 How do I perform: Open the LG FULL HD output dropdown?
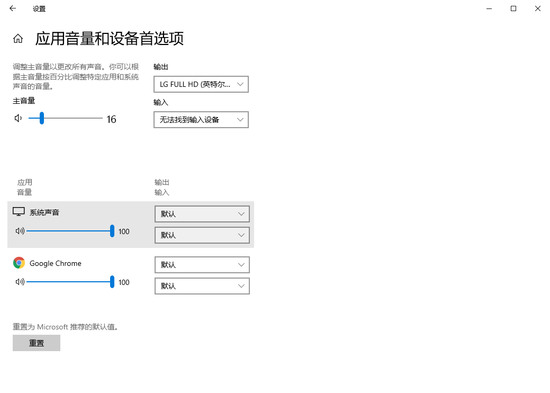[x=201, y=84]
